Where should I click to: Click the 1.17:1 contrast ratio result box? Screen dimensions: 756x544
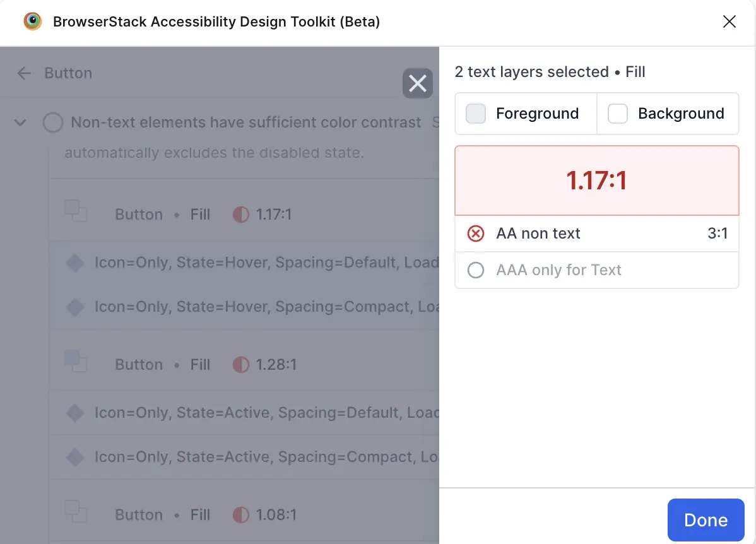click(x=596, y=180)
